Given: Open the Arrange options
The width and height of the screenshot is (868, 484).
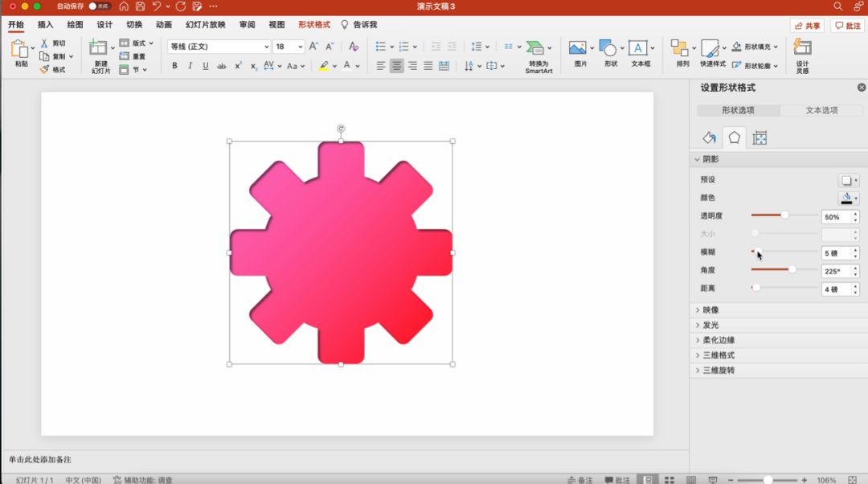Looking at the screenshot, I should (x=679, y=48).
